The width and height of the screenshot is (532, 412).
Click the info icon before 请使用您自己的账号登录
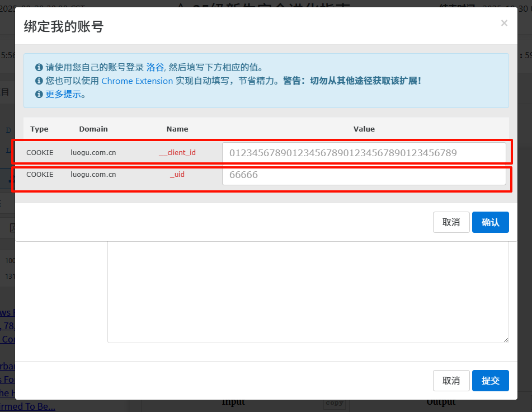(39, 67)
